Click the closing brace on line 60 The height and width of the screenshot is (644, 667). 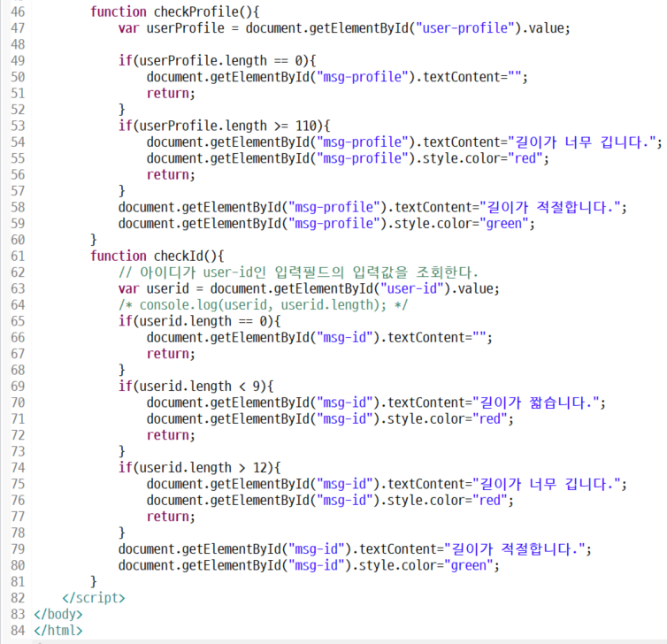[94, 240]
